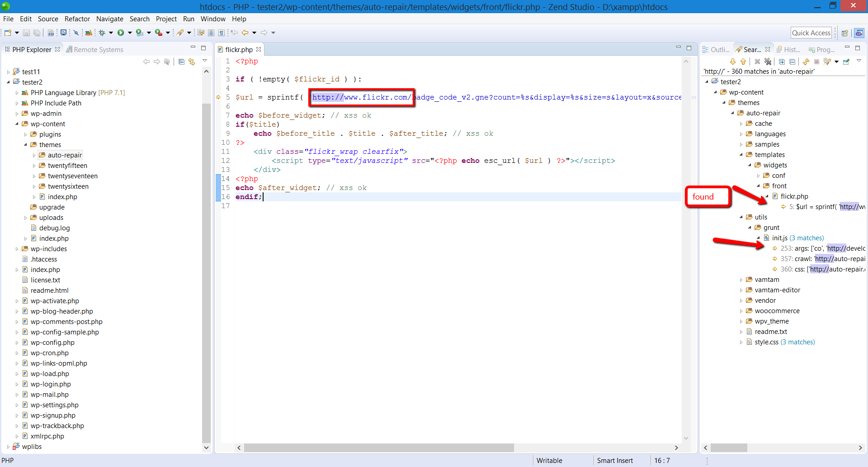Click the Save All icon in toolbar
Image resolution: width=868 pixels, height=467 pixels.
point(36,33)
